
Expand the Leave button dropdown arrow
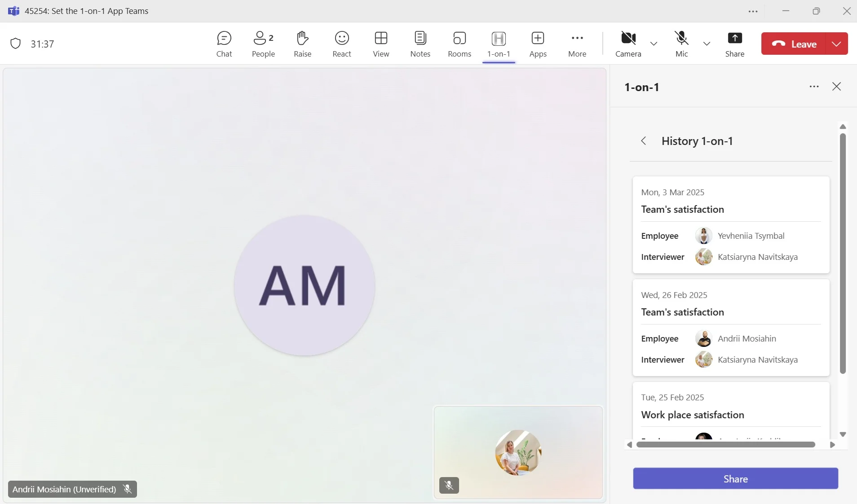click(x=836, y=44)
